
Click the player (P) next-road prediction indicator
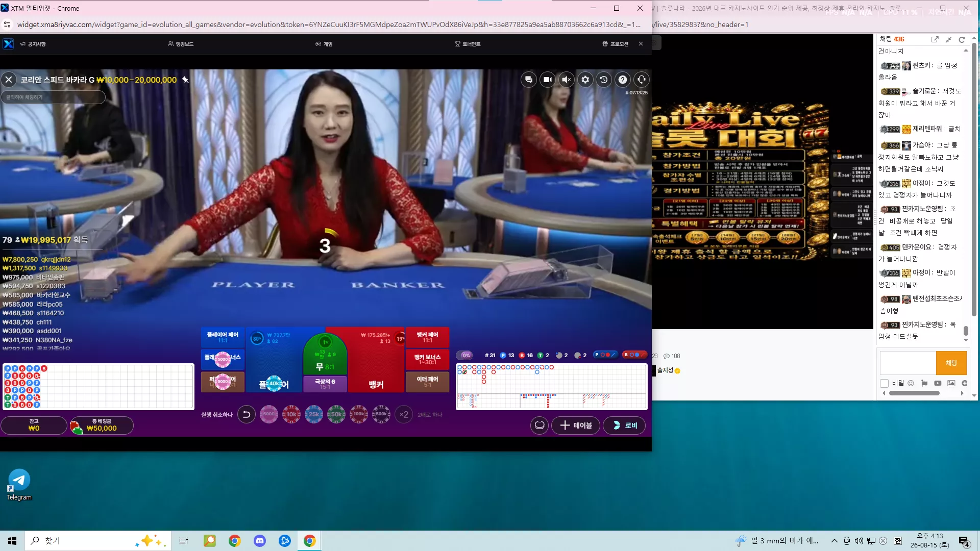605,355
